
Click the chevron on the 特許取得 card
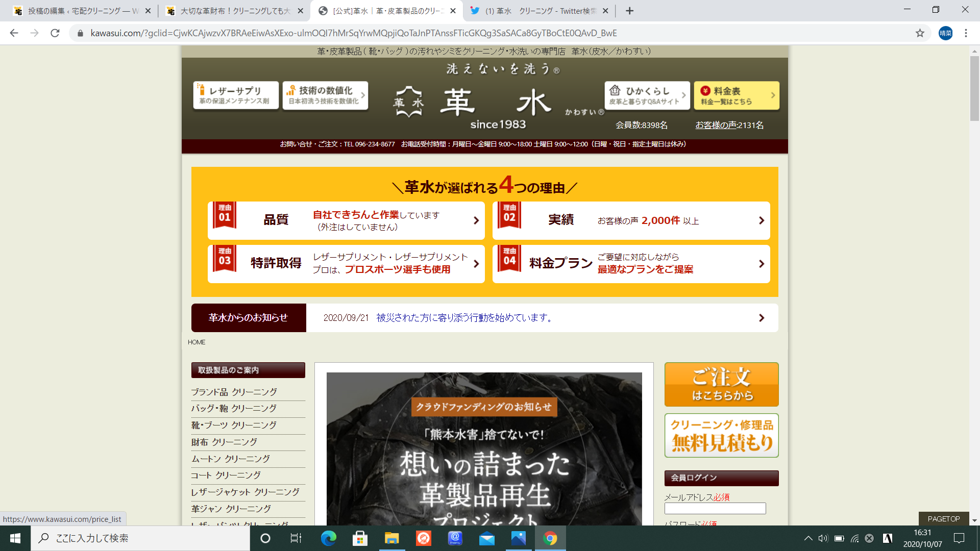pos(476,264)
